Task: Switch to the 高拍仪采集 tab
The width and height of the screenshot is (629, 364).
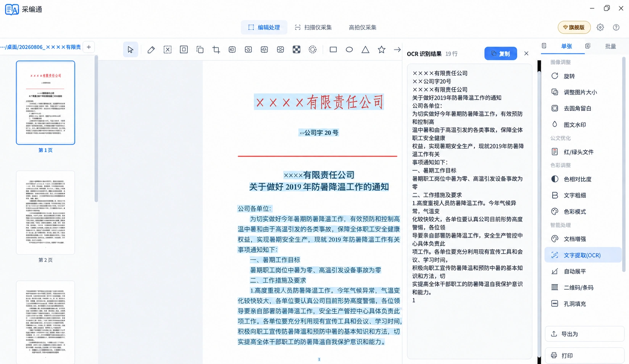Action: click(363, 27)
